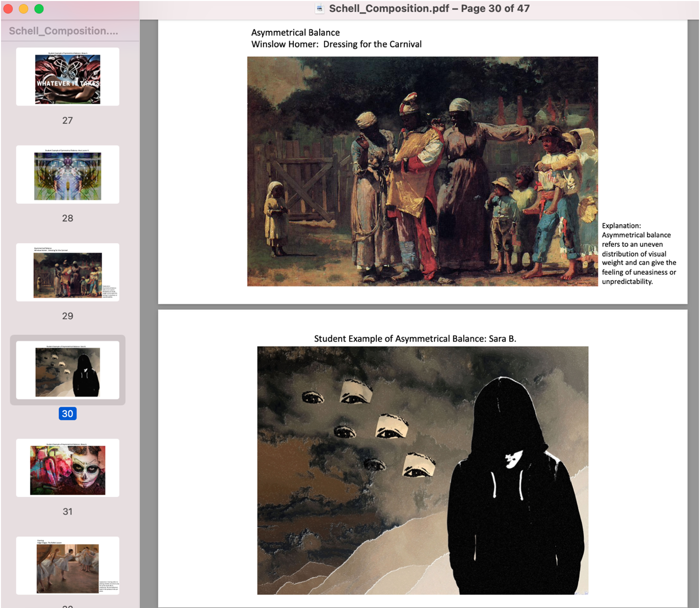Click the PDF proxy icon in the title bar

(318, 8)
